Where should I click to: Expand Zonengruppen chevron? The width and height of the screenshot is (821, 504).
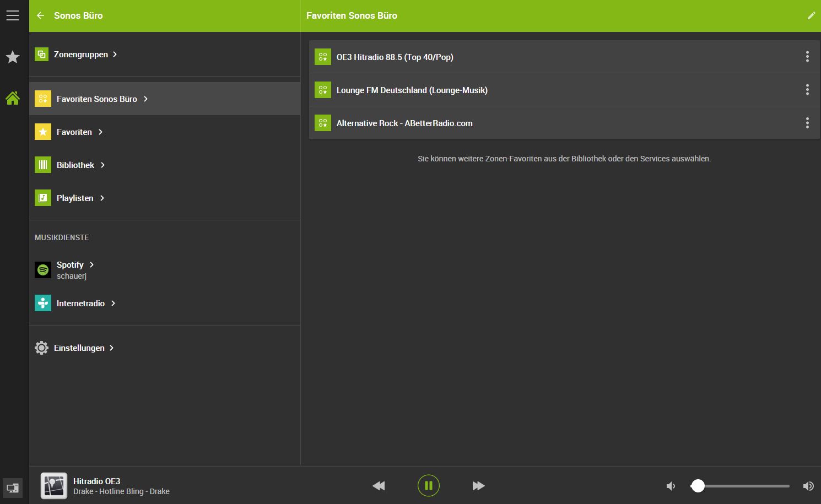(x=115, y=54)
